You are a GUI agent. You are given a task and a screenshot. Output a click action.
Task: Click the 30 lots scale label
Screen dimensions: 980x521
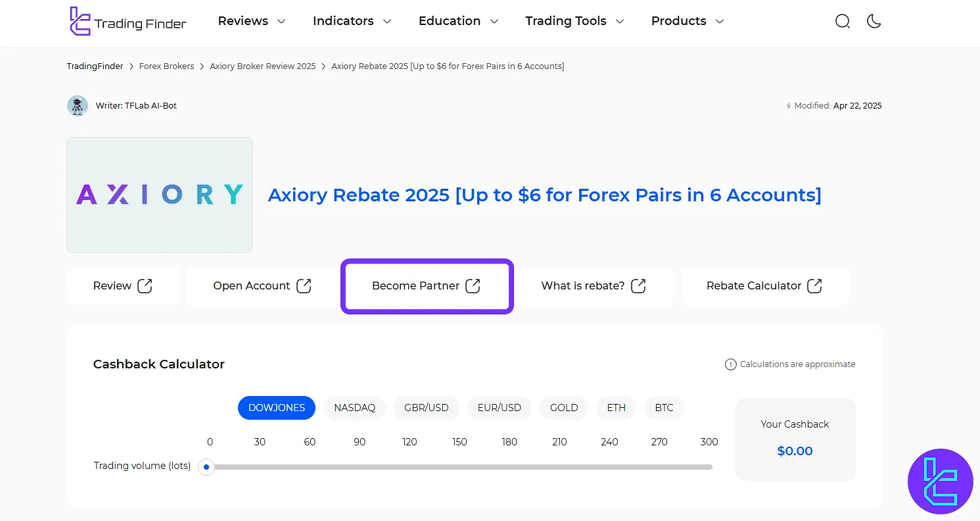pyautogui.click(x=260, y=442)
